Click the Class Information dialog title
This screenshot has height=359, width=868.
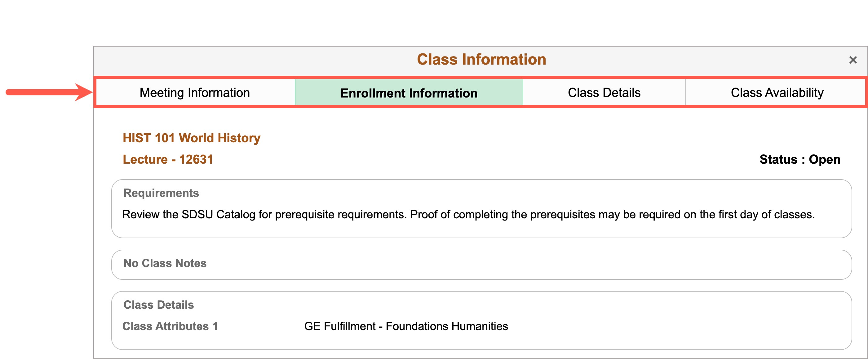[481, 59]
